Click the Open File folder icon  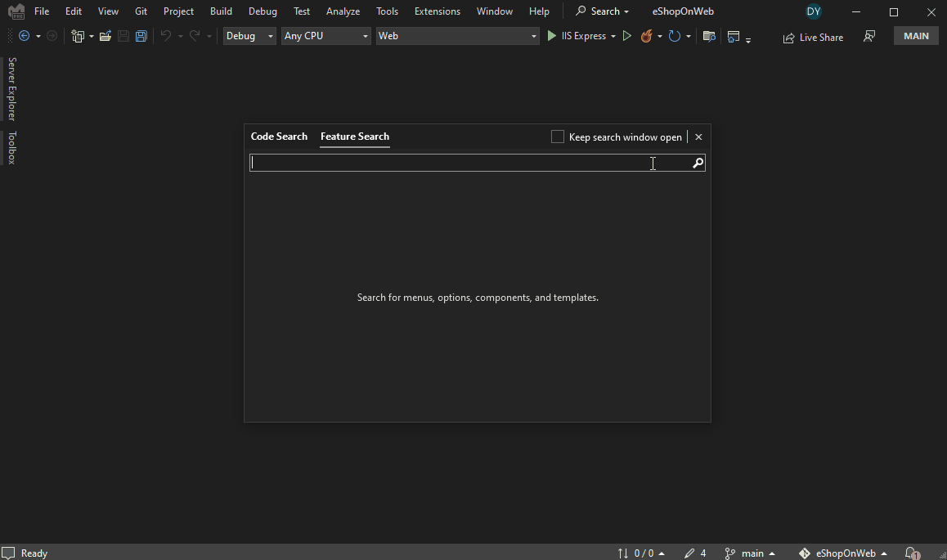pyautogui.click(x=105, y=36)
